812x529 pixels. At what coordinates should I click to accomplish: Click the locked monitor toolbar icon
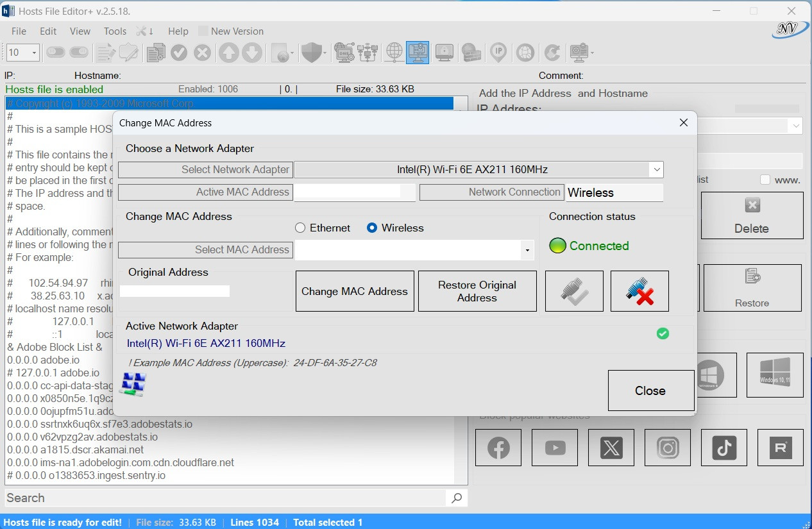click(444, 53)
